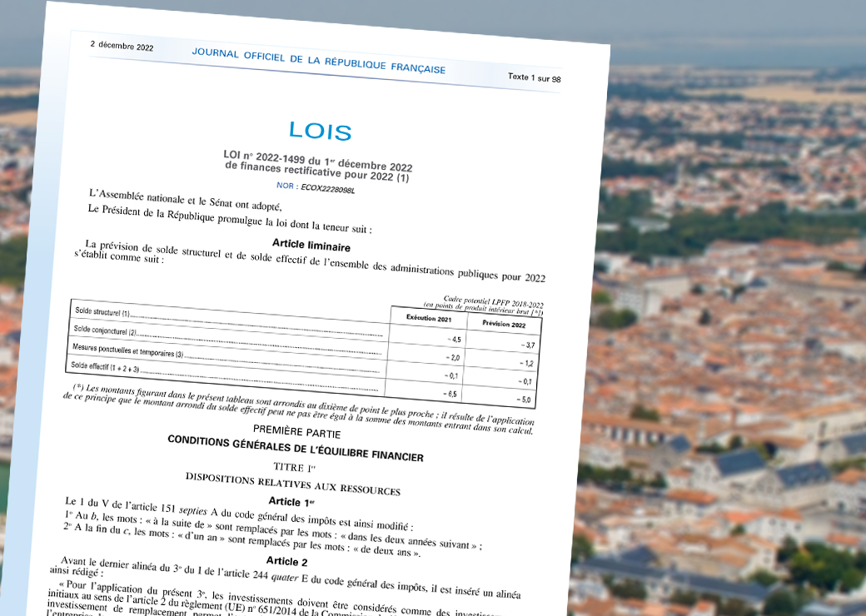Screen dimensions: 866x616
Task: Click the 'Article liminaire' heading
Action: [x=311, y=245]
